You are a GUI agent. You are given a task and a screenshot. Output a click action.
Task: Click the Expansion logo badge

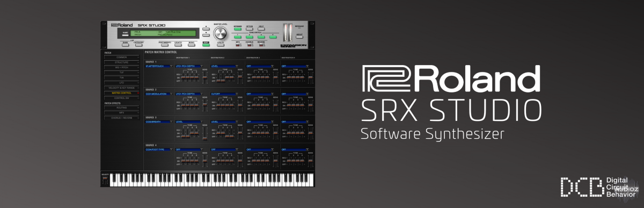point(294,46)
